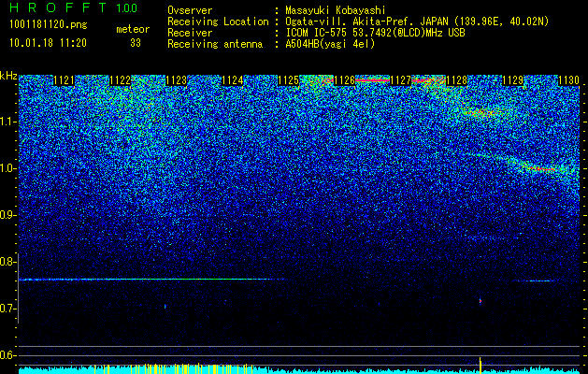
Task: Click the 1.0 kHz axis label
Action: tap(7, 168)
